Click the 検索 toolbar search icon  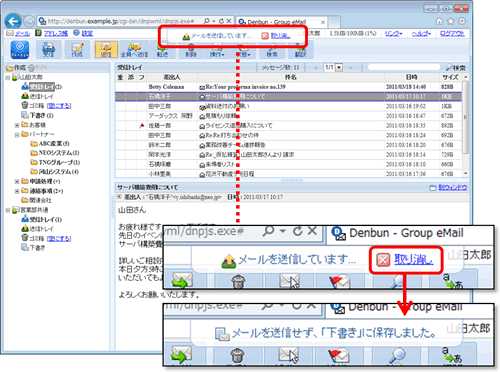click(x=272, y=52)
